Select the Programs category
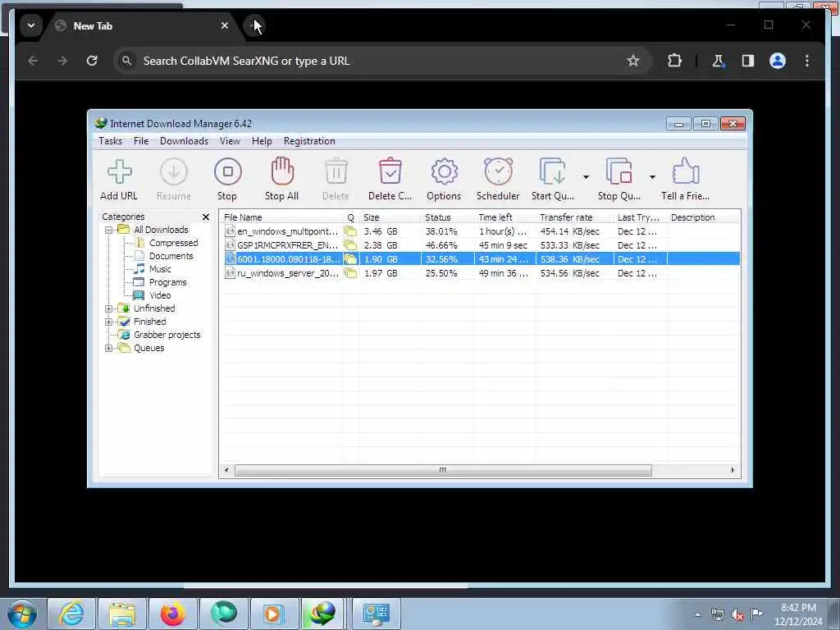The width and height of the screenshot is (840, 630). pos(167,282)
